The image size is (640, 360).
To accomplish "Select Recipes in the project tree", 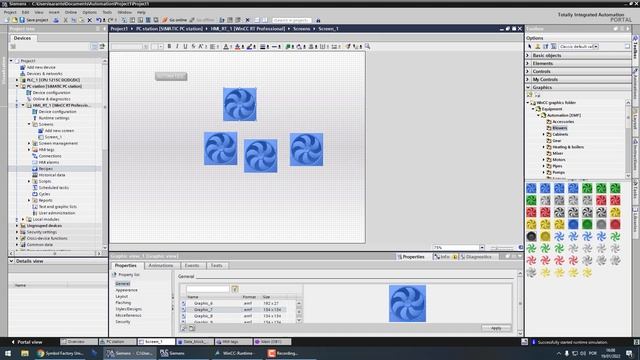I will click(45, 169).
